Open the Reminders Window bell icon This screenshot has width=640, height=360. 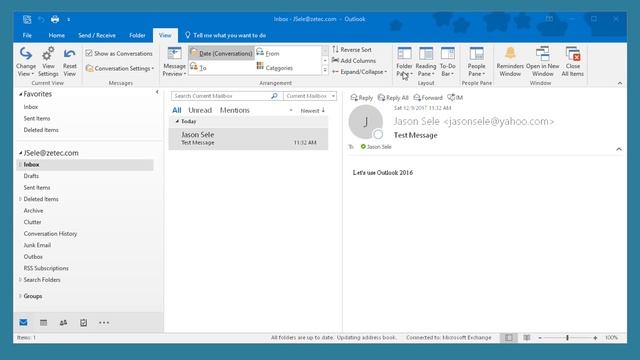pos(510,53)
